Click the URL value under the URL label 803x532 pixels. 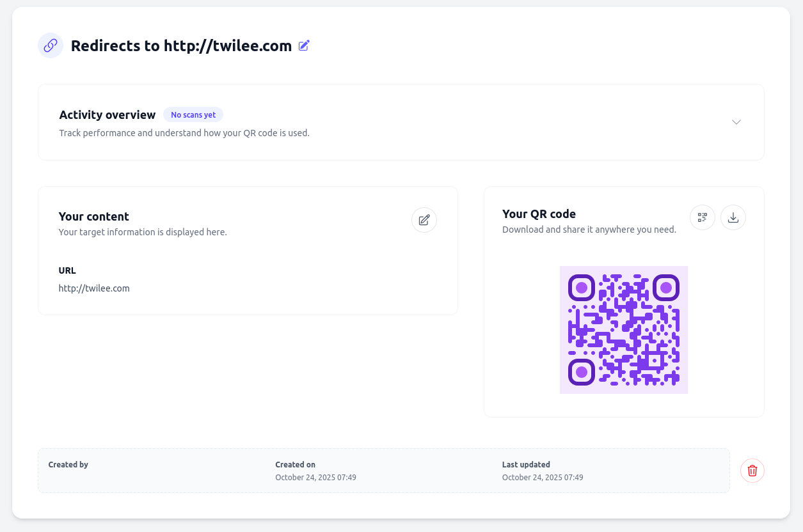tap(94, 288)
